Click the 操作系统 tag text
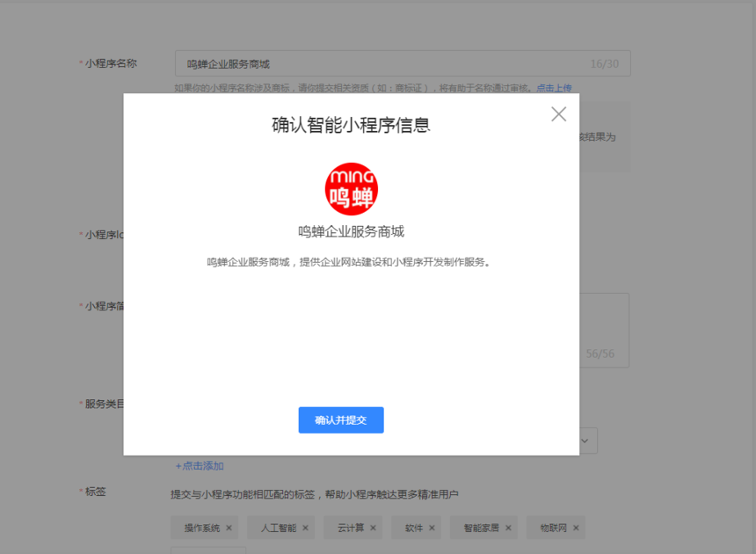756x554 pixels. 202,528
